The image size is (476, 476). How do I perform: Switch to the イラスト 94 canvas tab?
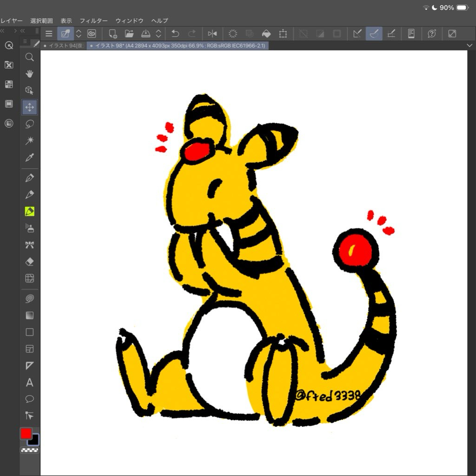63,46
